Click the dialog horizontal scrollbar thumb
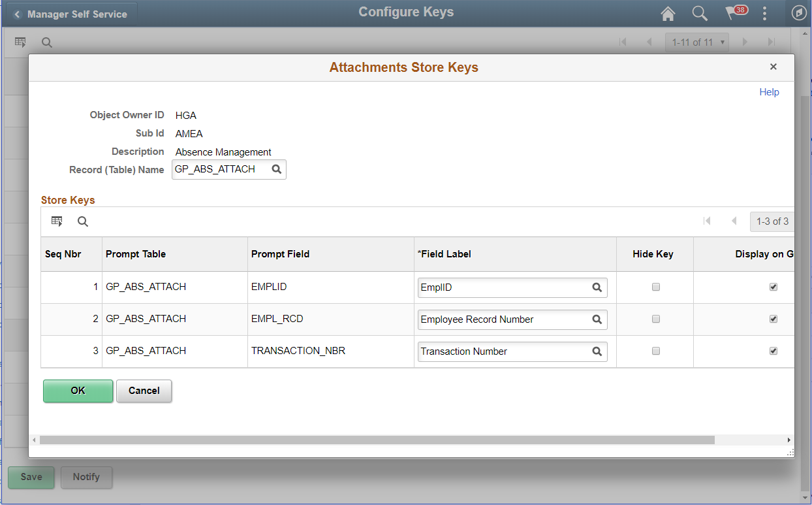This screenshot has width=812, height=505. coord(377,440)
